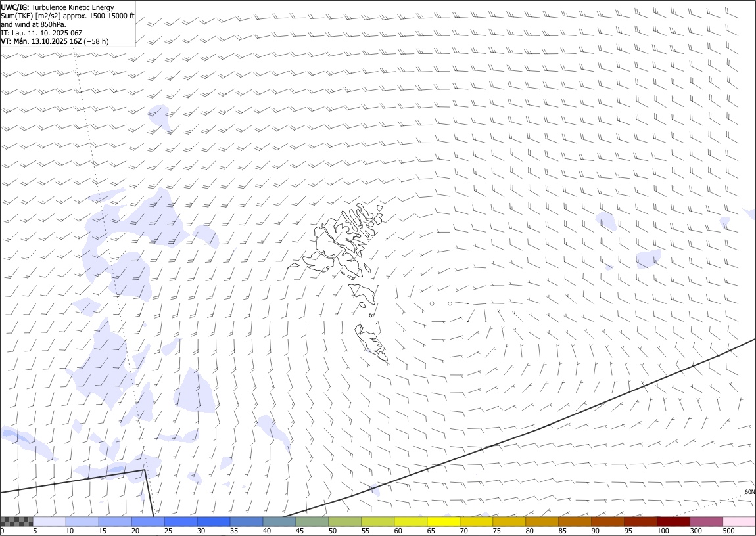Click the southernmost Faroe island outline
Screen dimensions: 756x536
click(371, 342)
